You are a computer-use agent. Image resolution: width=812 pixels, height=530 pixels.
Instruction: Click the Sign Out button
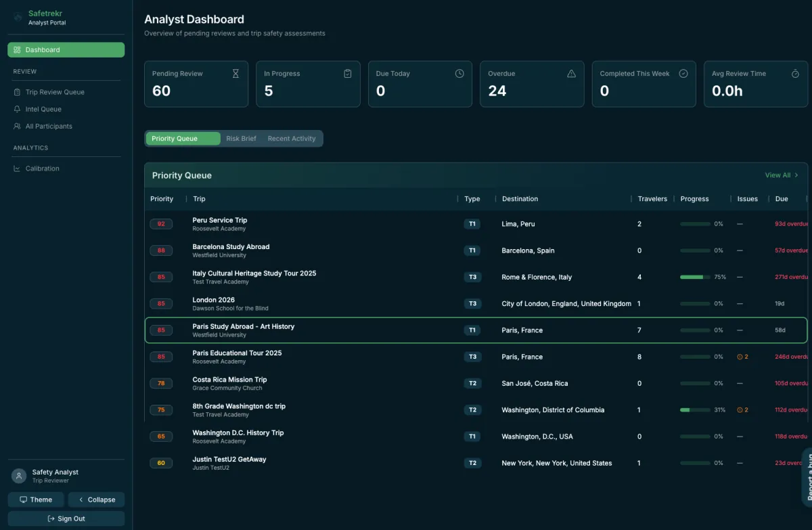(66, 518)
